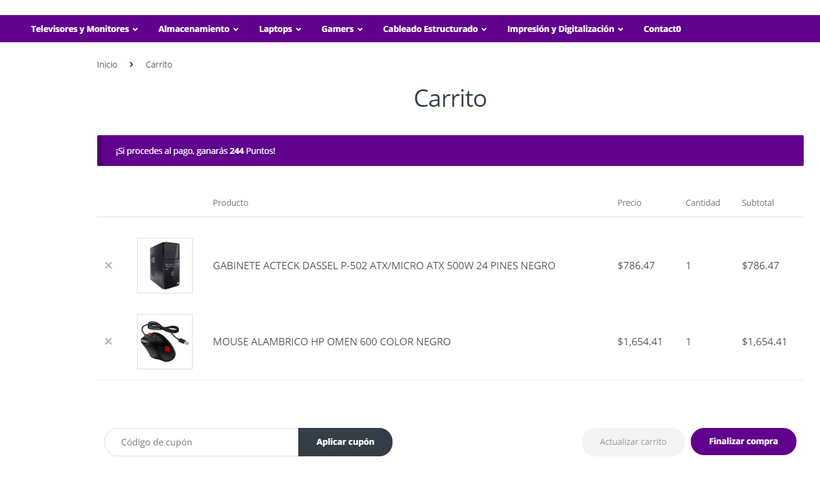Image resolution: width=820 pixels, height=504 pixels.
Task: Select the quantity value for GABINETE ACTECK
Action: pyautogui.click(x=688, y=266)
